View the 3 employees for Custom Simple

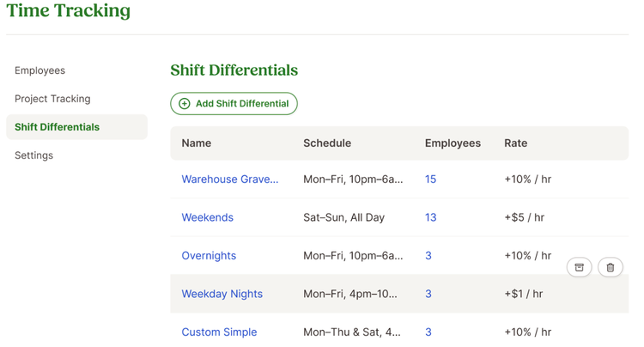pyautogui.click(x=428, y=332)
